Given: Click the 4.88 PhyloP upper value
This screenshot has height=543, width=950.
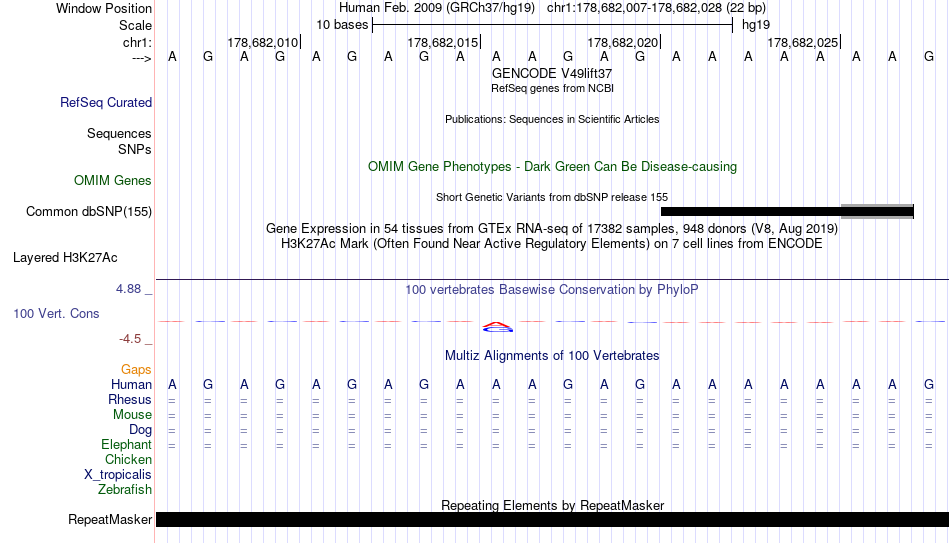Looking at the screenshot, I should point(128,289).
